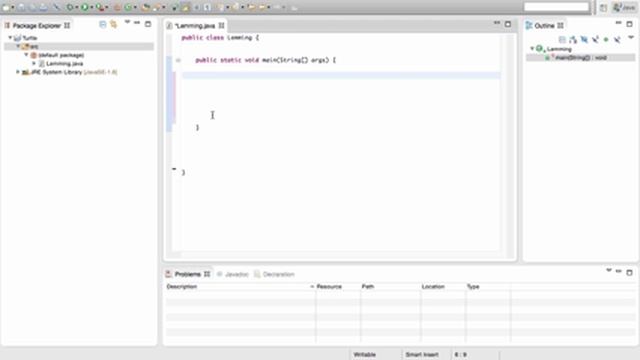Close the Outline view tab
Screen dimensions: 640x360
(560, 25)
